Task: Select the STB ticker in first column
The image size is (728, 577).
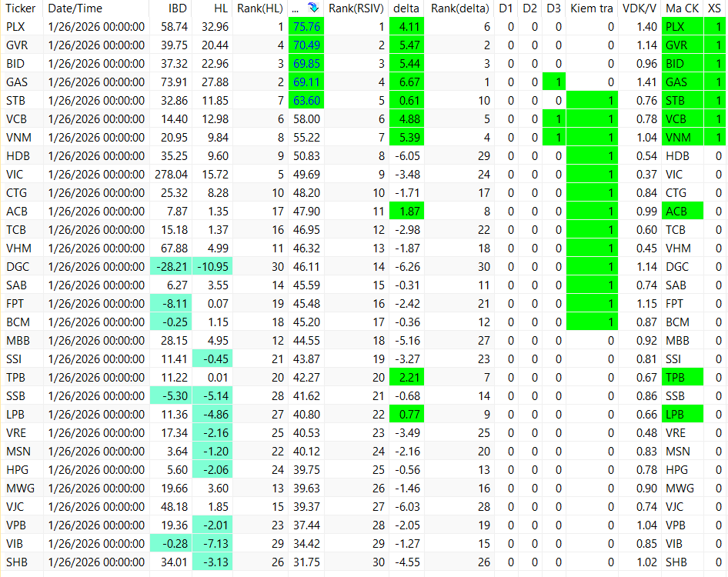Action: point(16,101)
